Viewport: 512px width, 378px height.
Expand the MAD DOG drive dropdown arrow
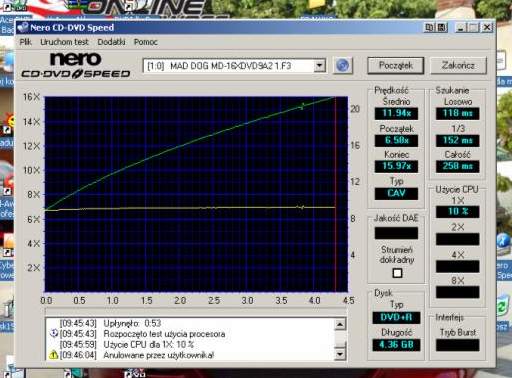[319, 66]
